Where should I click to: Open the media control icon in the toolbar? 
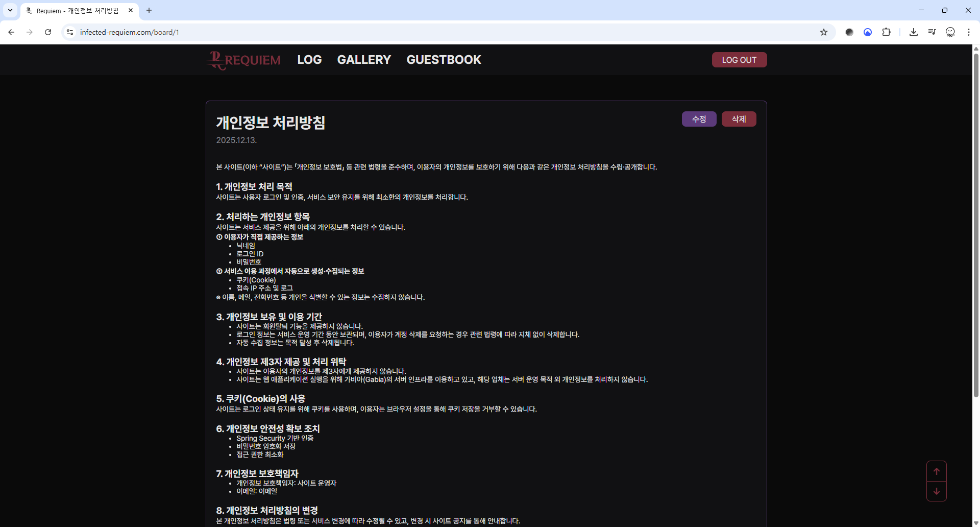932,32
